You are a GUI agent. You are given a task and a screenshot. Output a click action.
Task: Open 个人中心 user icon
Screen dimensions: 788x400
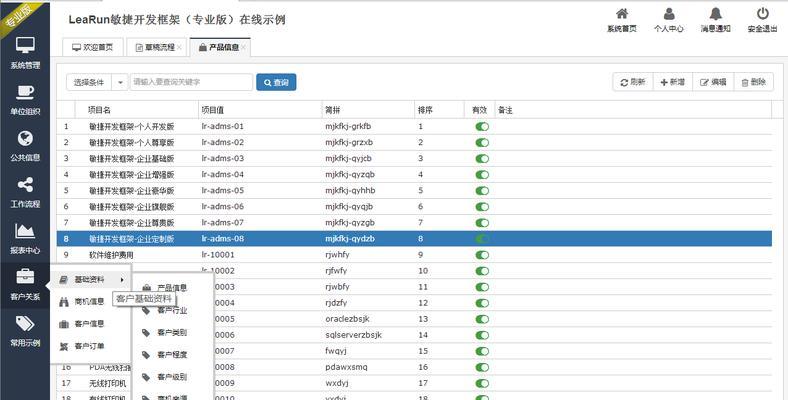[x=668, y=20]
